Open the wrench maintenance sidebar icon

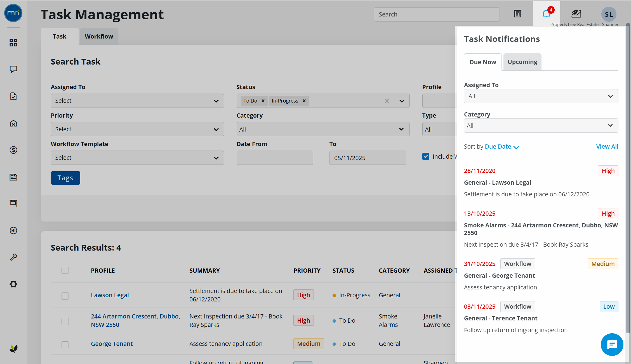13,257
